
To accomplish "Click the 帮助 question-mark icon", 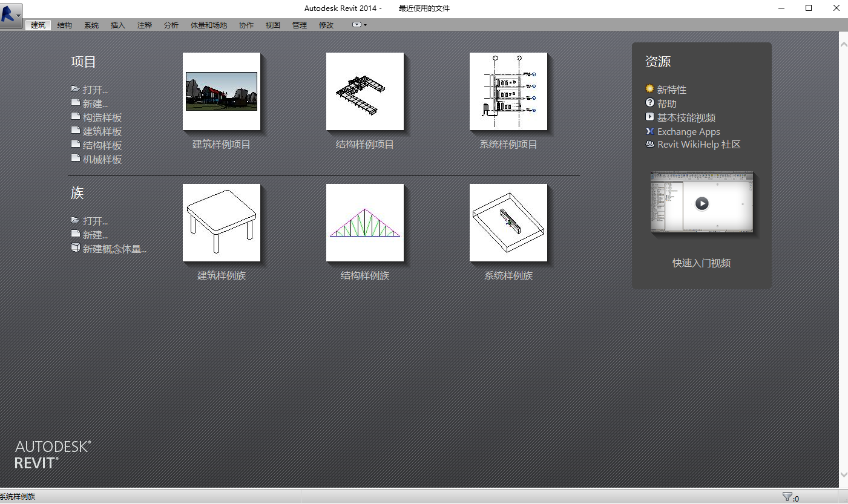I will [649, 103].
